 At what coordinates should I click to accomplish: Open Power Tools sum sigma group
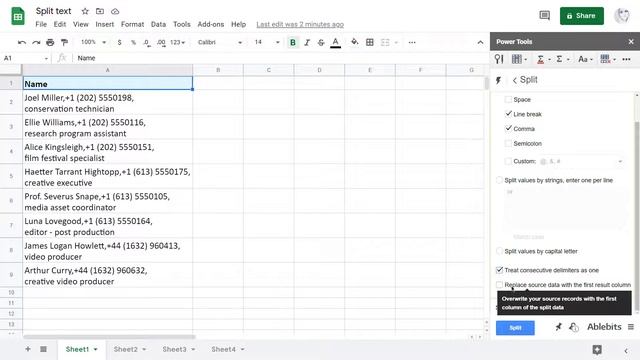[x=562, y=59]
